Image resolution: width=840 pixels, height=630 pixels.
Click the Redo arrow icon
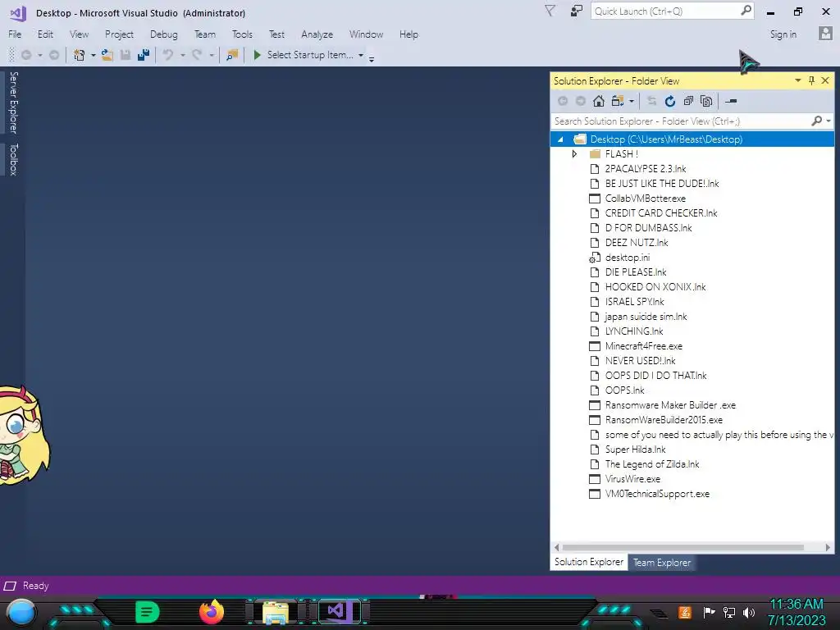197,55
